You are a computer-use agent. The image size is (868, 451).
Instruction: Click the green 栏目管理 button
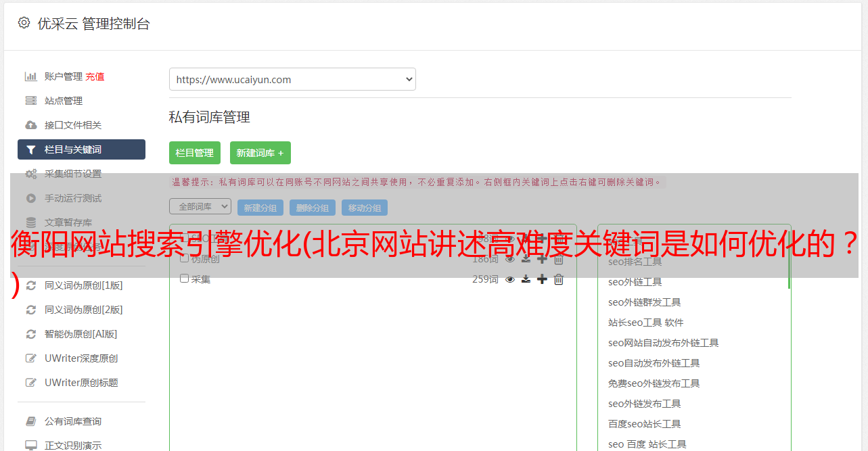tap(195, 153)
